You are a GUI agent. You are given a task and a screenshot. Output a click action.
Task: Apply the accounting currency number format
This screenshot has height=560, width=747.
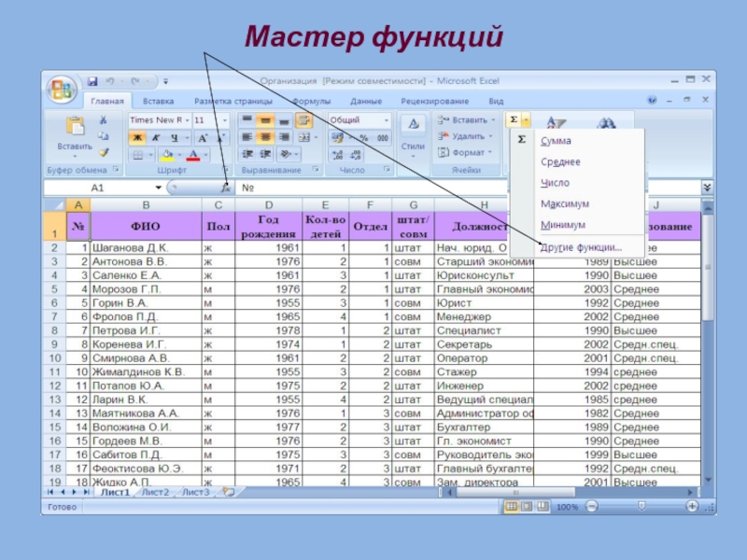(337, 137)
